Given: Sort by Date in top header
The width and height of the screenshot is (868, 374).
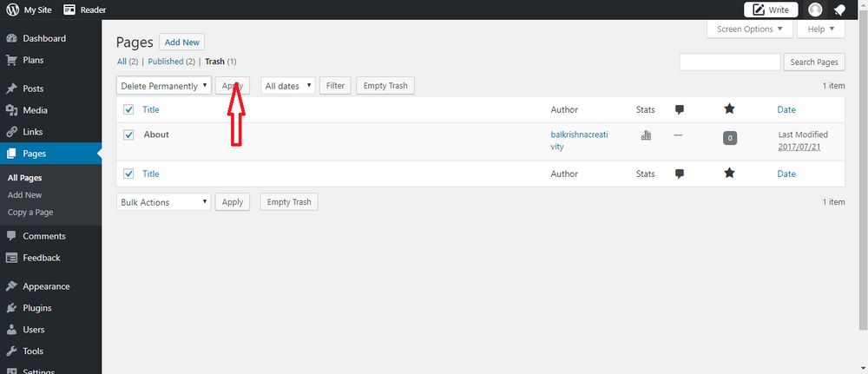Looking at the screenshot, I should click(786, 109).
